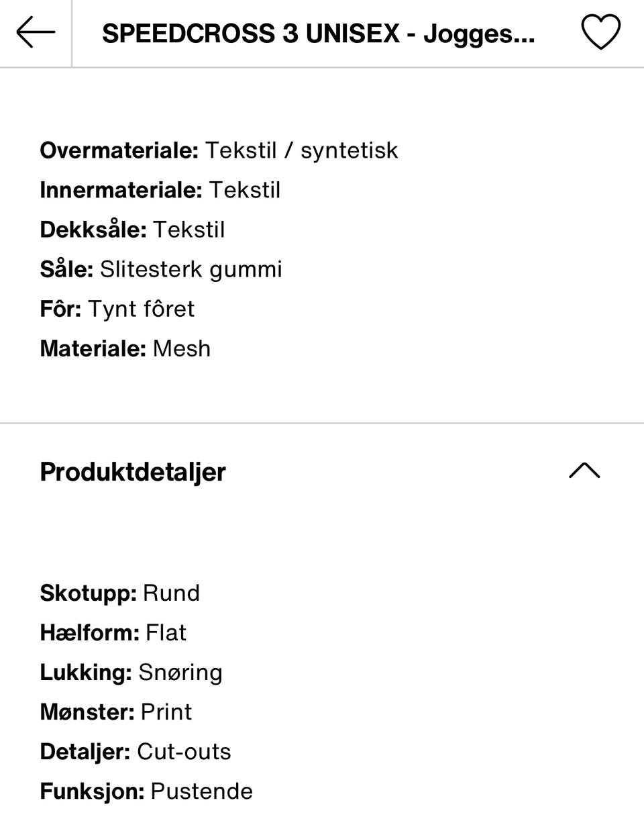Image resolution: width=644 pixels, height=821 pixels.
Task: Tap the Hælform Flat detail
Action: coord(113,632)
